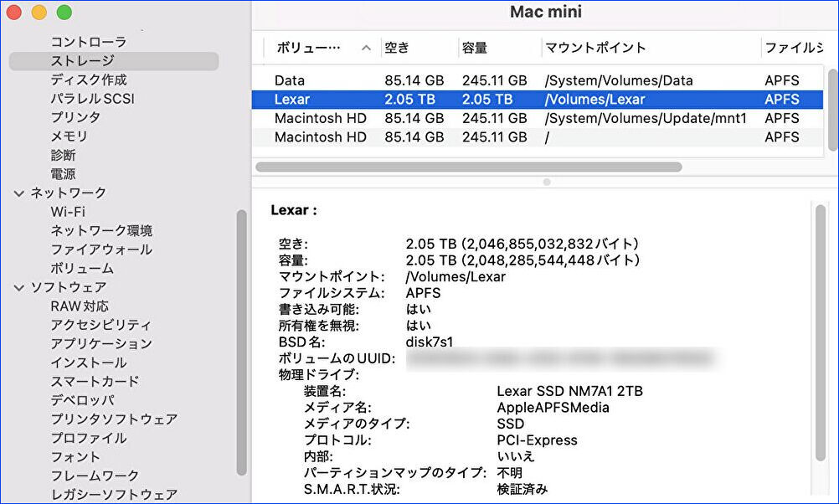
Task: Select ボリューム sidebar item under ネットワーク
Action: 82,268
